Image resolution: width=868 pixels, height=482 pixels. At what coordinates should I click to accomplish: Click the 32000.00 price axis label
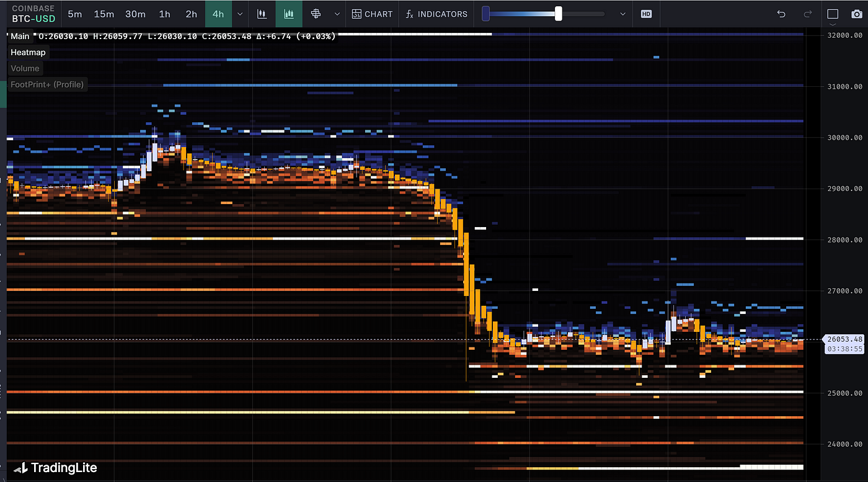pyautogui.click(x=844, y=35)
